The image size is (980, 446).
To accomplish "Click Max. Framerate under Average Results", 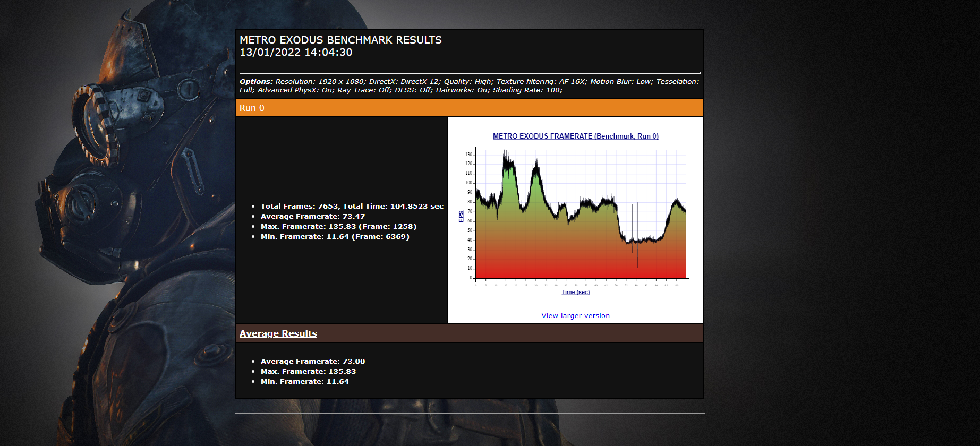I will point(308,372).
